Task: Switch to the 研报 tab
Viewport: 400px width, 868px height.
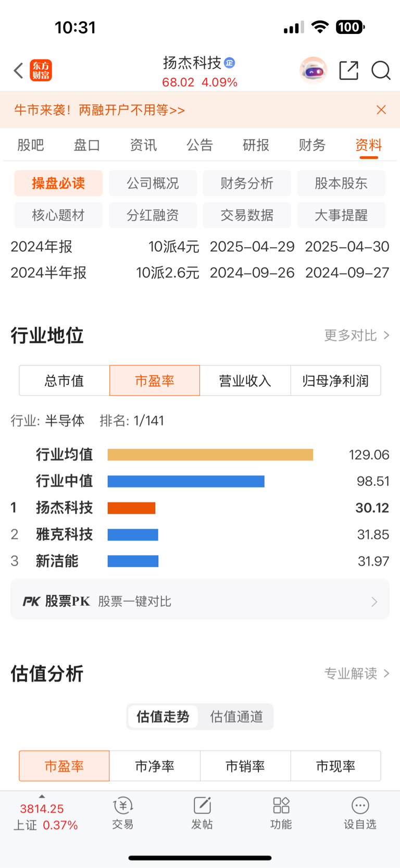Action: 256,145
